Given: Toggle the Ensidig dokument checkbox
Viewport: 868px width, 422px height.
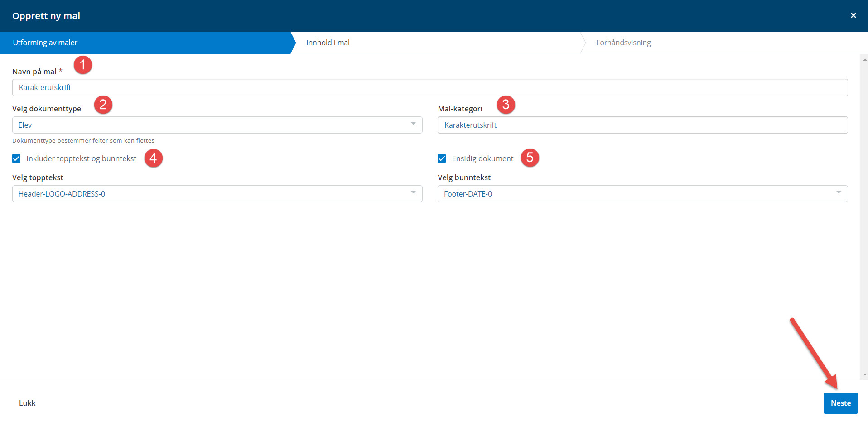Looking at the screenshot, I should (442, 158).
